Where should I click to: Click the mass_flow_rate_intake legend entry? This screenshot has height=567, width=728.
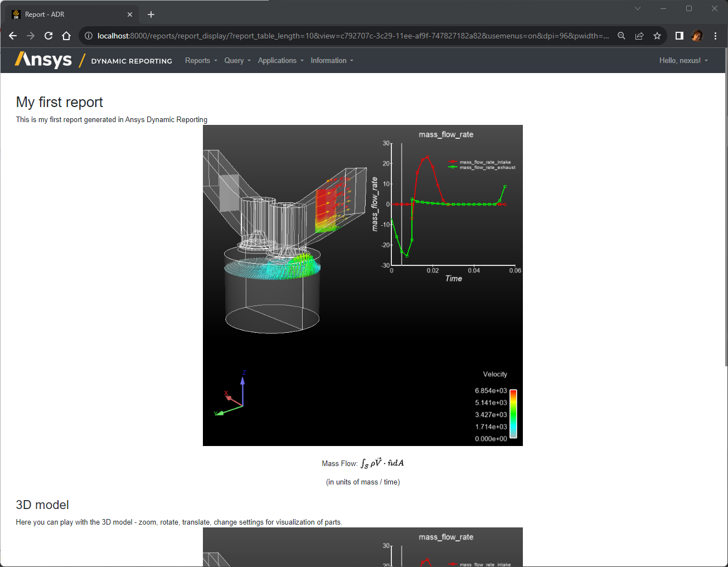pyautogui.click(x=480, y=162)
